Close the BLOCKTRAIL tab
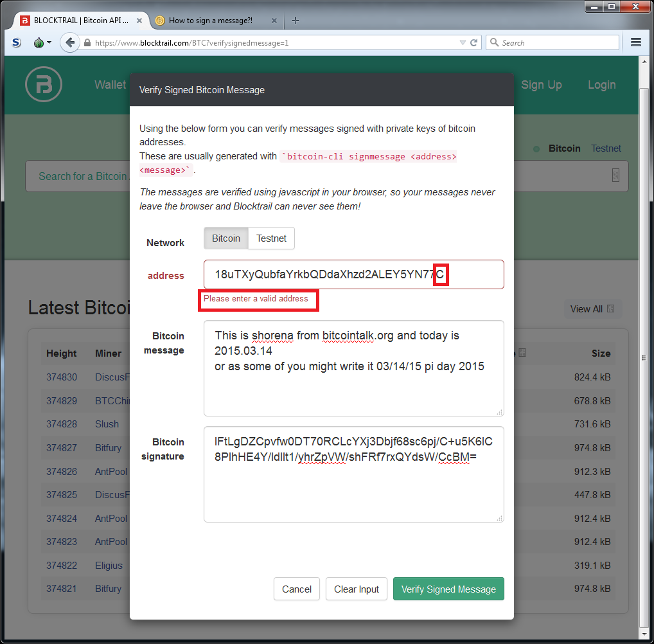Image resolution: width=654 pixels, height=644 pixels. pyautogui.click(x=139, y=21)
